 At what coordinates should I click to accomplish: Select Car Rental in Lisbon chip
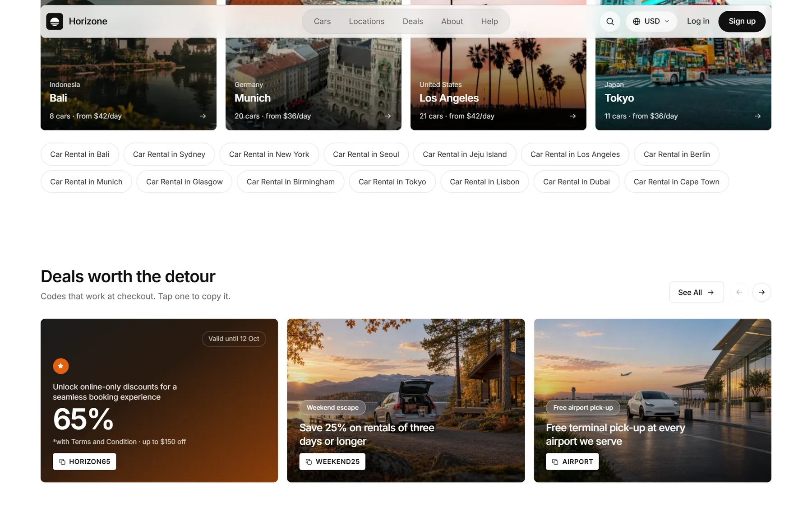484,182
